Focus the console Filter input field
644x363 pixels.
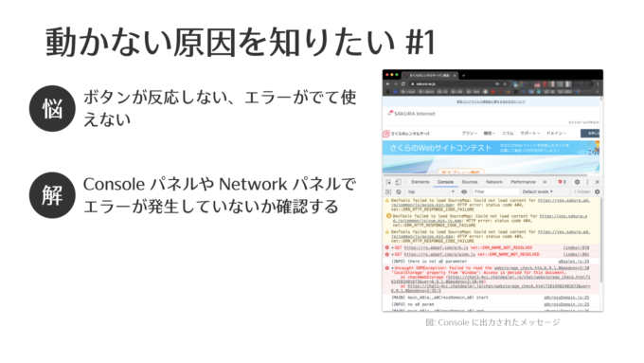pos(495,191)
